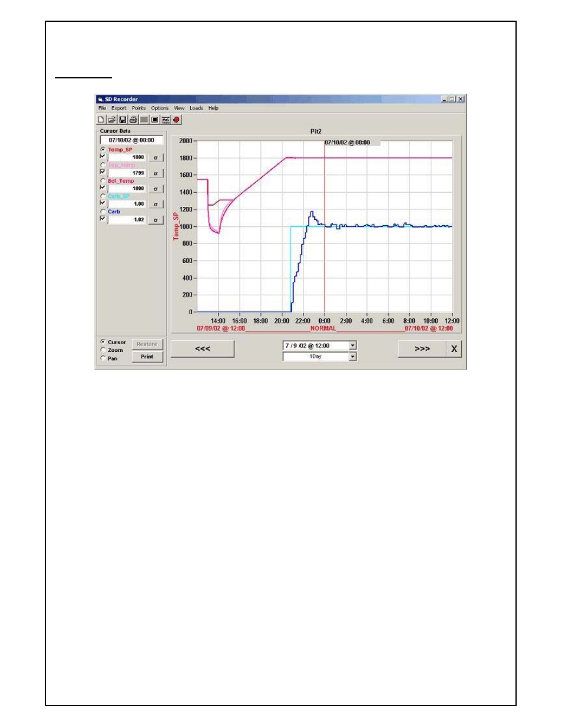The height and width of the screenshot is (728, 562).
Task: Uncheck the Carb trace checkbox
Action: [103, 218]
